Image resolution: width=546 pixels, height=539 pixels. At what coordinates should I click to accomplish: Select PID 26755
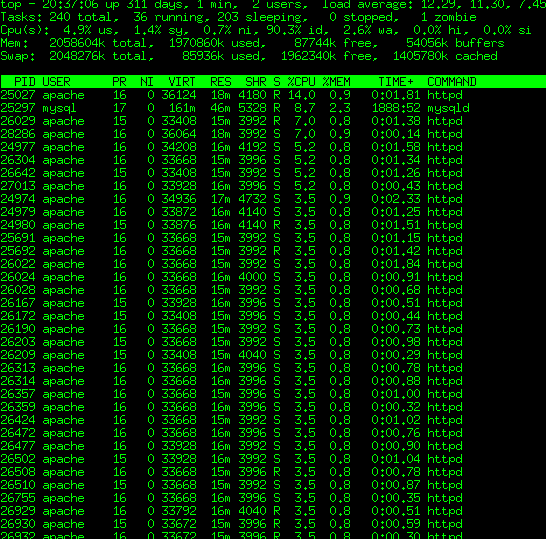point(18,498)
